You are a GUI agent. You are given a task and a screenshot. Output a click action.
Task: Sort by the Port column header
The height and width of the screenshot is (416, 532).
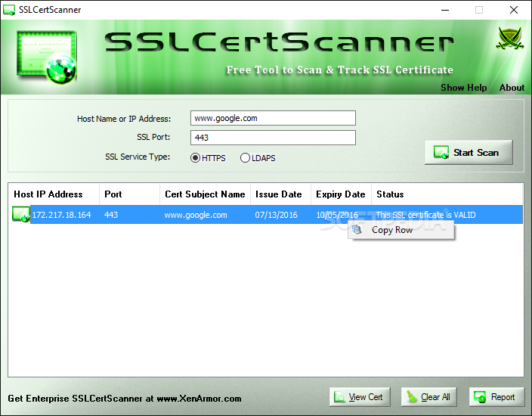129,194
